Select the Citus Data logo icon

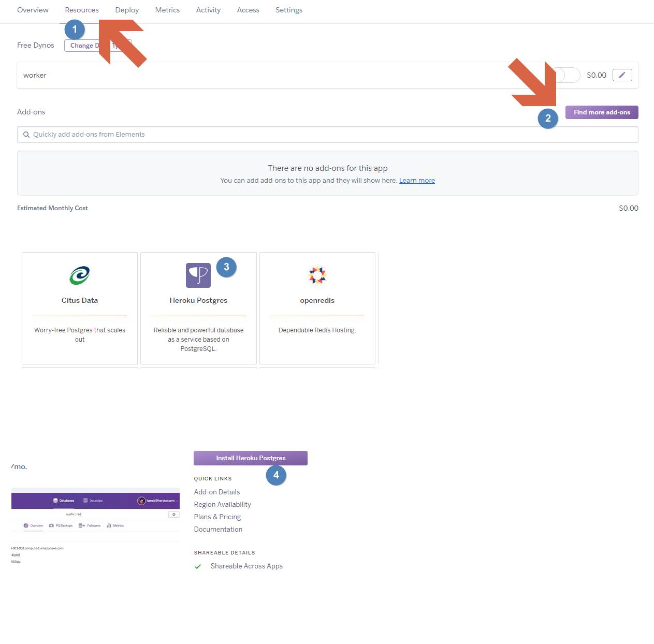(x=80, y=275)
